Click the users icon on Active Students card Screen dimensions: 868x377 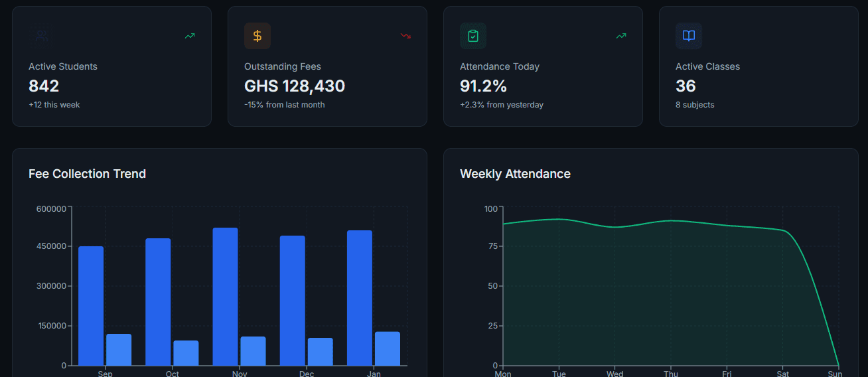coord(42,36)
